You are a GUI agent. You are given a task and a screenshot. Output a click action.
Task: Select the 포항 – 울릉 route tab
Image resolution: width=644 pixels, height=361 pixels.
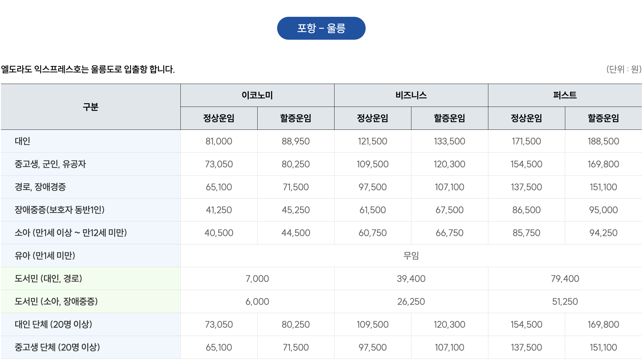pos(321,28)
